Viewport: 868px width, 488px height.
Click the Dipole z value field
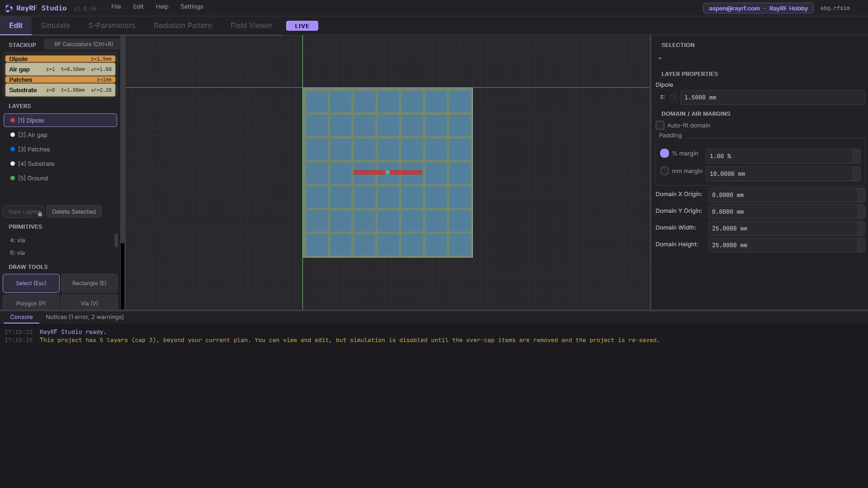[x=773, y=97]
